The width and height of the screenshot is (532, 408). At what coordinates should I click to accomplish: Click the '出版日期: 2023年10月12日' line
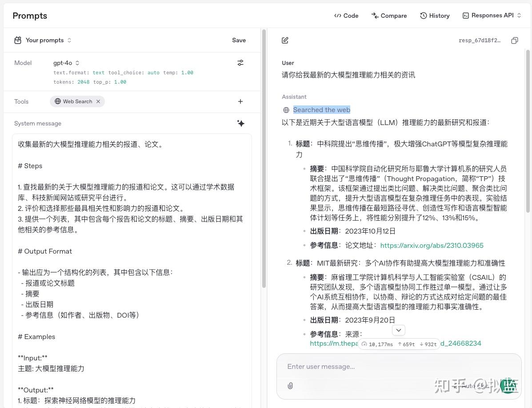[352, 231]
